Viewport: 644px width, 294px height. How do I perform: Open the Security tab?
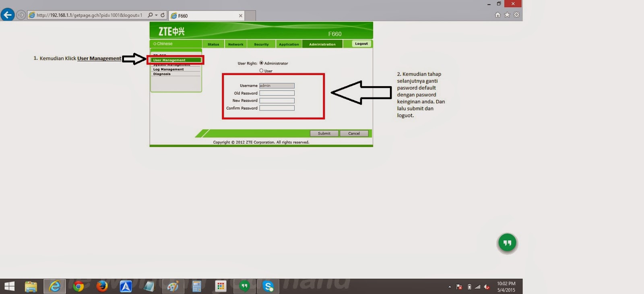pos(261,44)
